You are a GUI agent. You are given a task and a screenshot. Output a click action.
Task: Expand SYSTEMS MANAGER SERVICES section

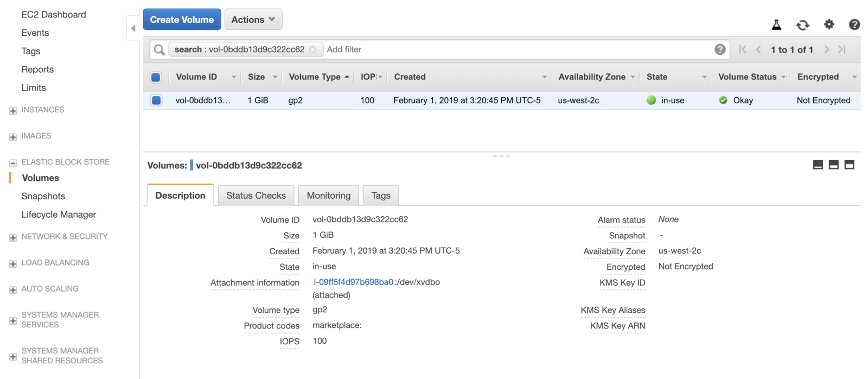pyautogui.click(x=13, y=321)
